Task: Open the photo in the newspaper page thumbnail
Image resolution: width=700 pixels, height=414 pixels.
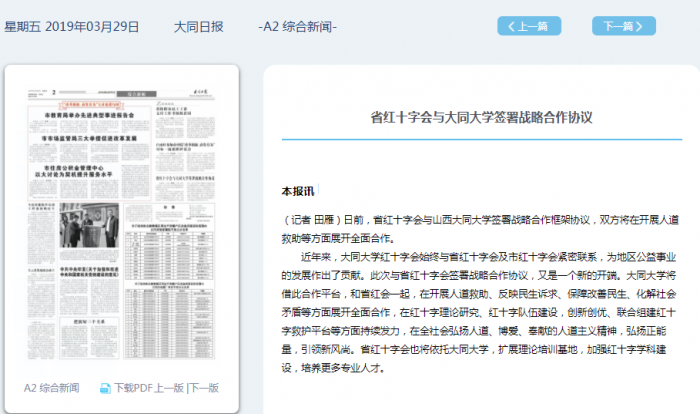Action: [89, 225]
